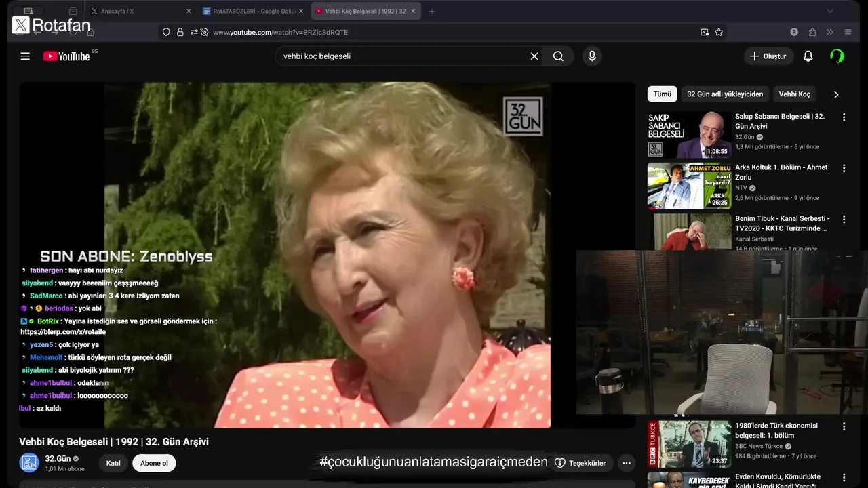
Task: Go to the YouTube home logo
Action: click(x=66, y=56)
